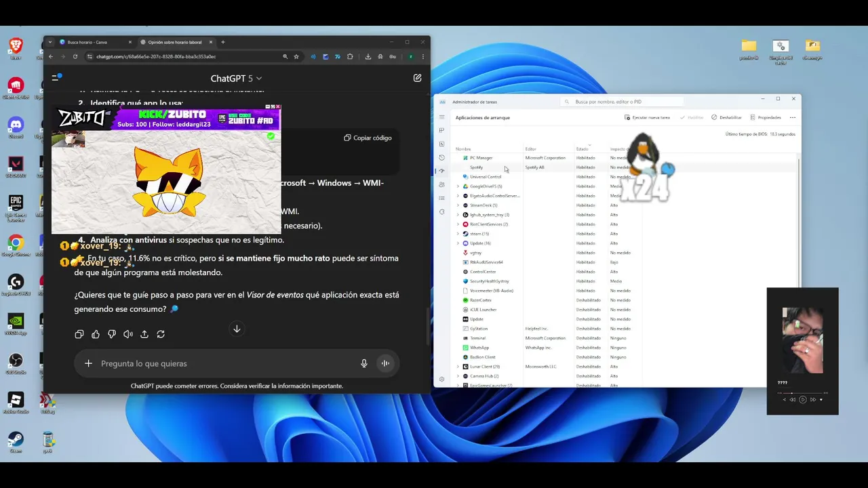Reload the ChatGPT page in the browser
The width and height of the screenshot is (868, 488).
(75, 57)
